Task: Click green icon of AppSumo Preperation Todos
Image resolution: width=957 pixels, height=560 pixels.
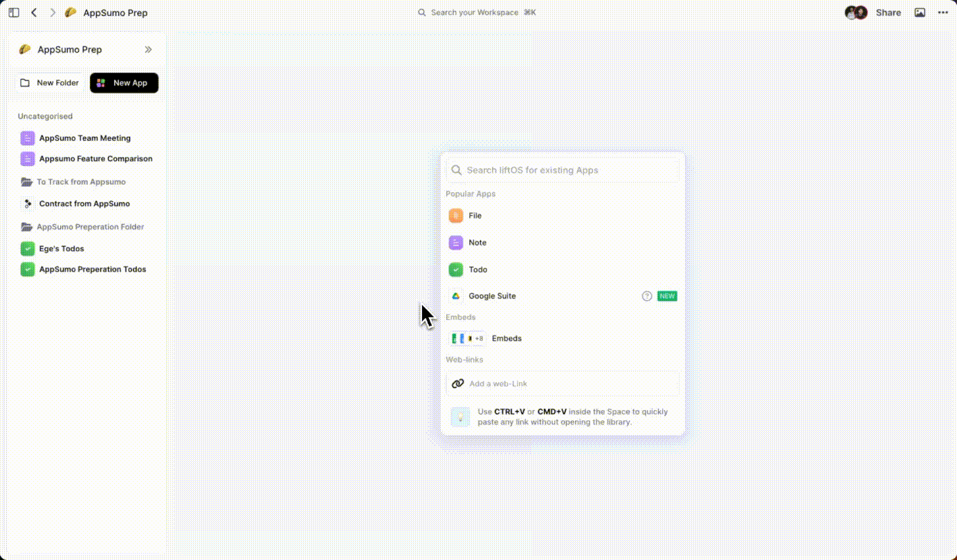Action: click(x=27, y=270)
